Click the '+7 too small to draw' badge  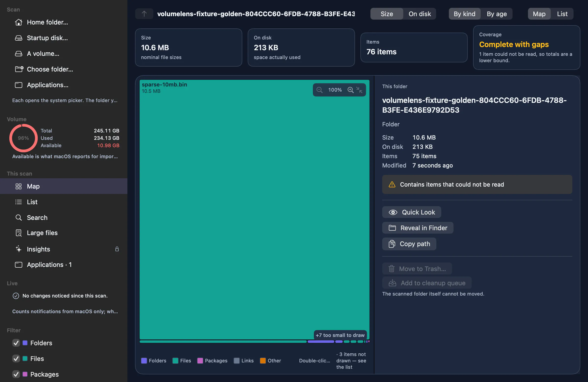pyautogui.click(x=340, y=335)
